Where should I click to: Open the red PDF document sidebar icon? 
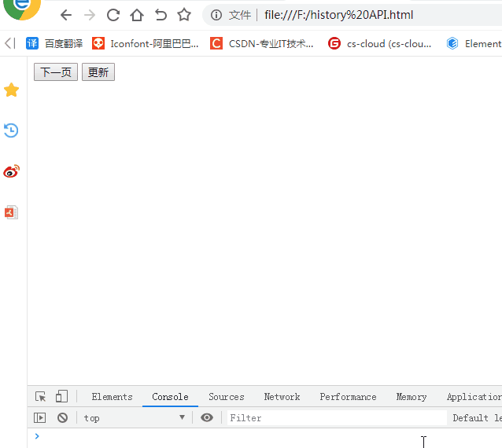tap(11, 212)
